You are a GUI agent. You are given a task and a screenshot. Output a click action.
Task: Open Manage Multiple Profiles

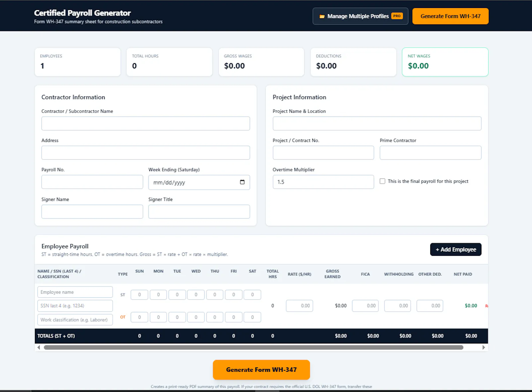coord(360,16)
